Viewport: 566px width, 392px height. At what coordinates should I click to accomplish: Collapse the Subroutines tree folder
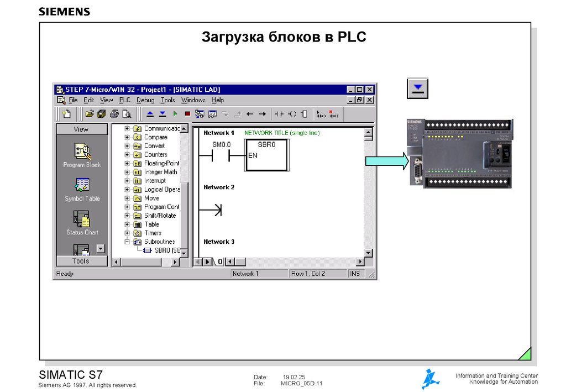point(127,242)
